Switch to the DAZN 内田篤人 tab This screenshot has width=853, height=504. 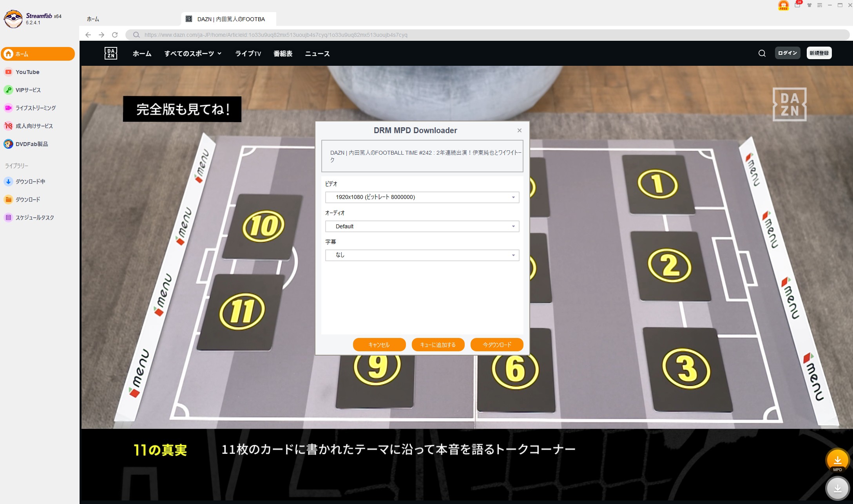point(229,19)
